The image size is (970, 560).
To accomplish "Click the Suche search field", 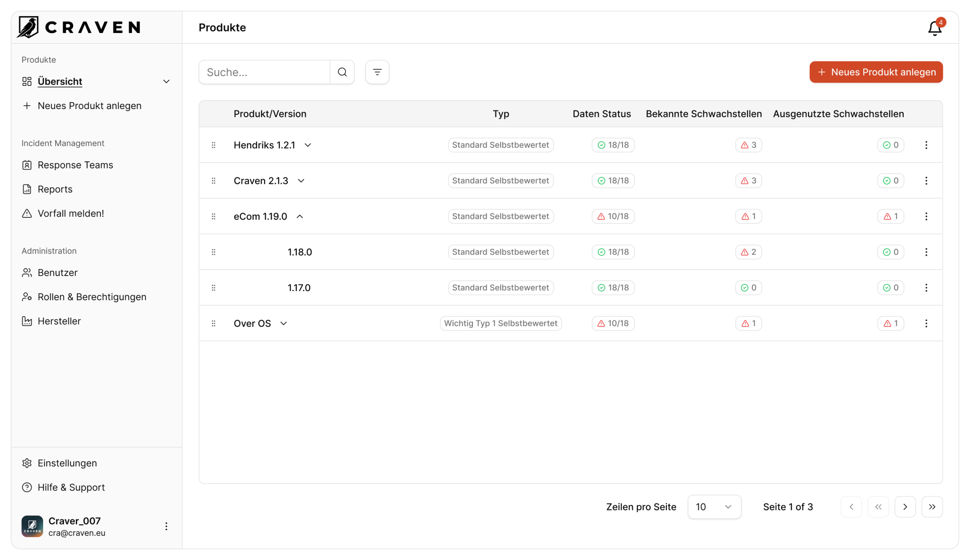I will [x=264, y=72].
